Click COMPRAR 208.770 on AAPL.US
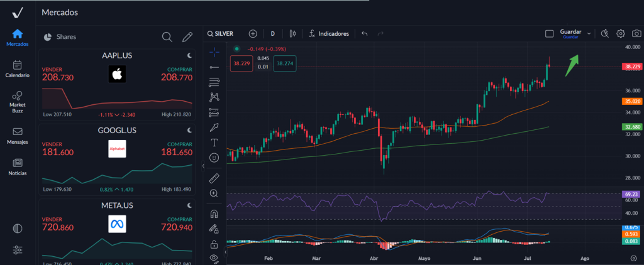 point(177,74)
